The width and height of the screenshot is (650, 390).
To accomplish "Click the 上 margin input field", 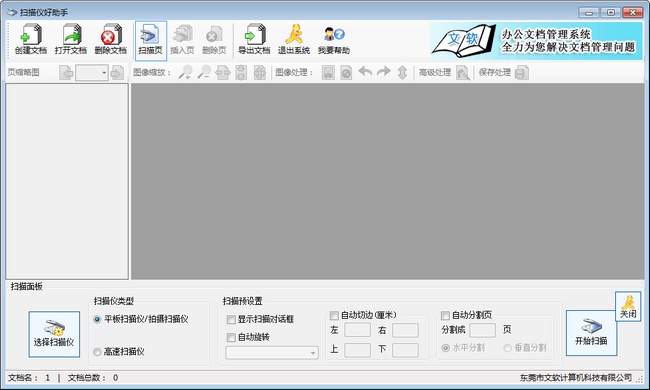I will tap(357, 350).
